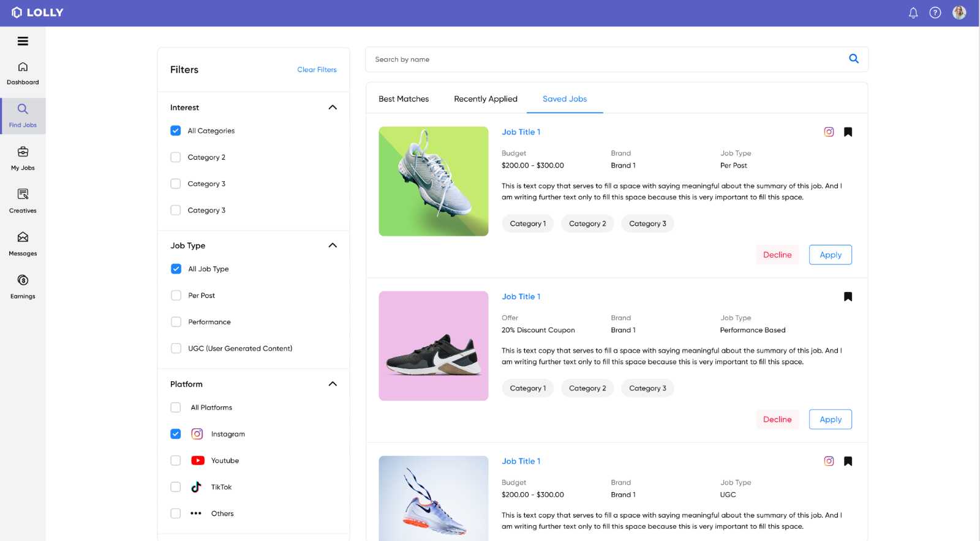Apply to the first Per Post job

click(x=831, y=255)
